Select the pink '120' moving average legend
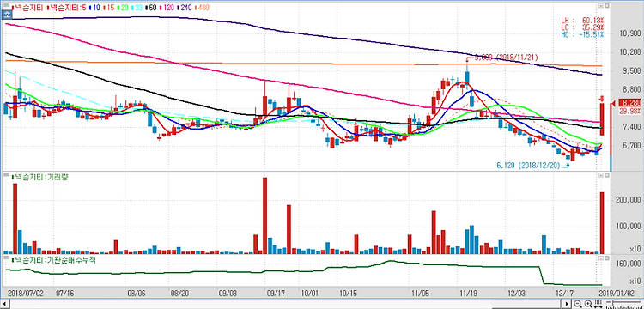 tap(167, 8)
